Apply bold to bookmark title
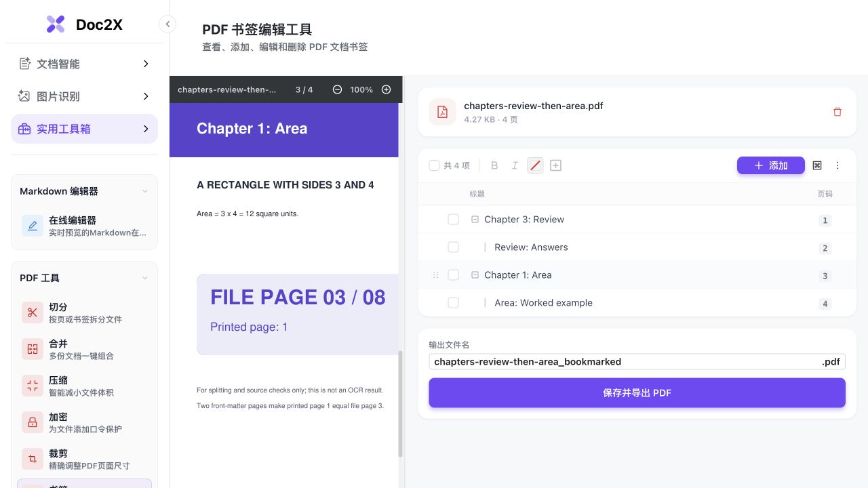The width and height of the screenshot is (868, 488). (x=494, y=165)
